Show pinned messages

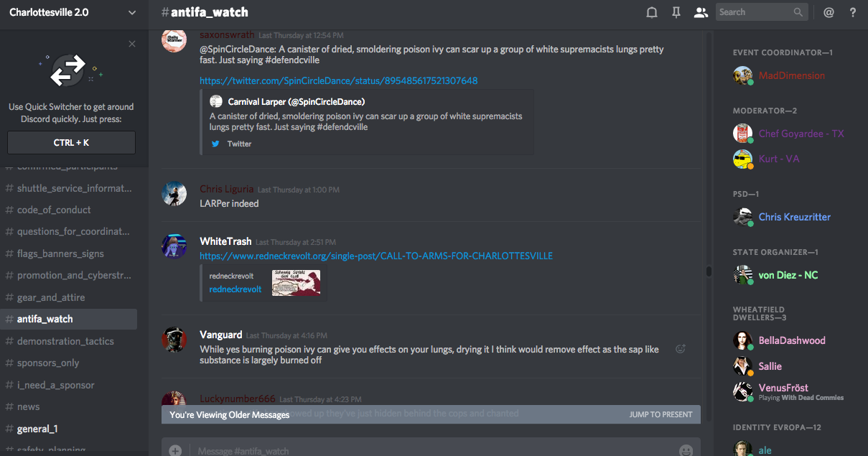(676, 12)
